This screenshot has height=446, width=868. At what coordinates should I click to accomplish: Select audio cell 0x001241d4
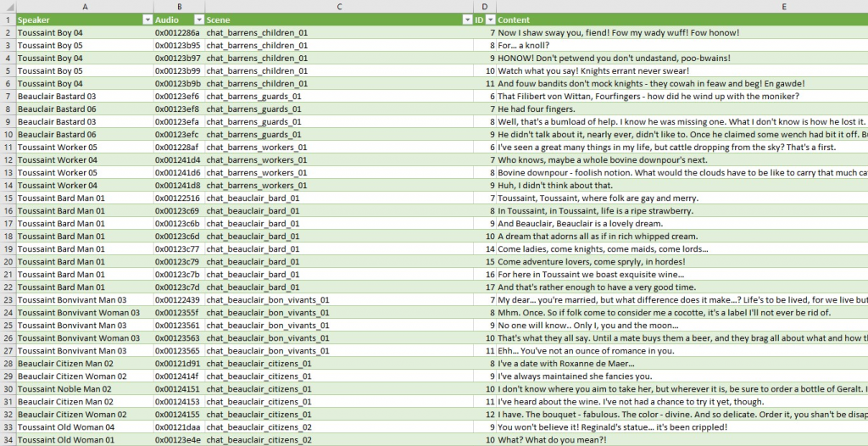180,160
